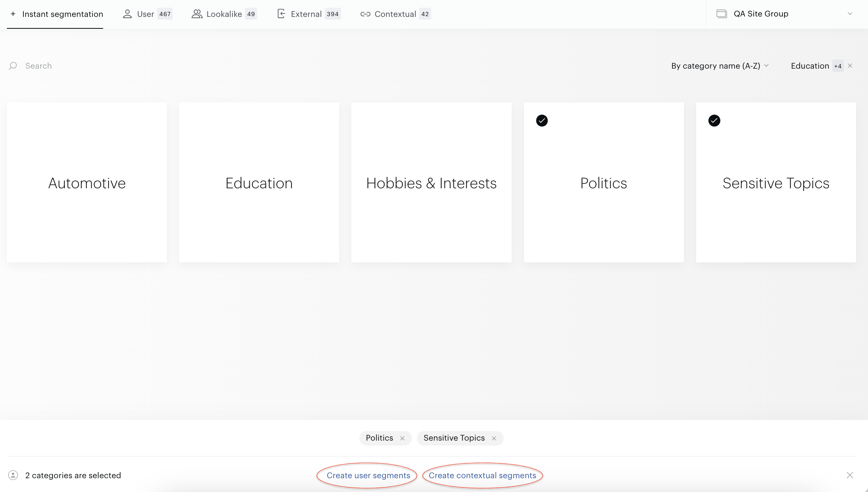Remove the Politics chip with its x

click(402, 438)
